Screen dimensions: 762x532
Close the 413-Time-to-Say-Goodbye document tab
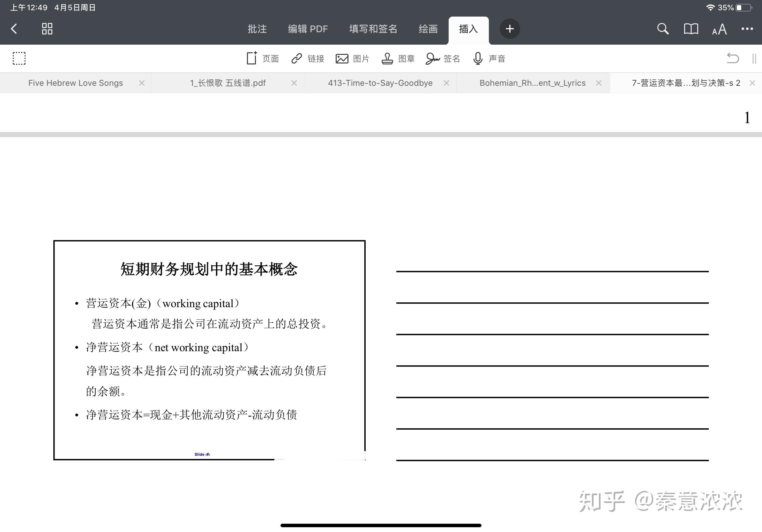pos(446,83)
